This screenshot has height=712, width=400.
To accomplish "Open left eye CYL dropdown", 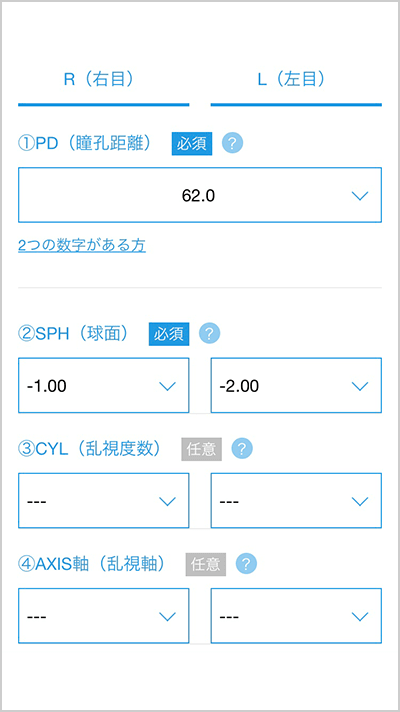I will click(x=296, y=500).
